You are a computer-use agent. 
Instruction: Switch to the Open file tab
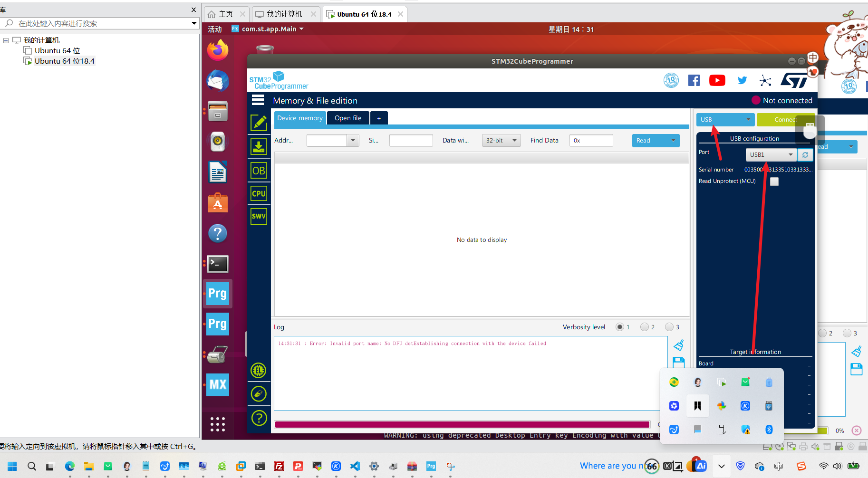348,118
